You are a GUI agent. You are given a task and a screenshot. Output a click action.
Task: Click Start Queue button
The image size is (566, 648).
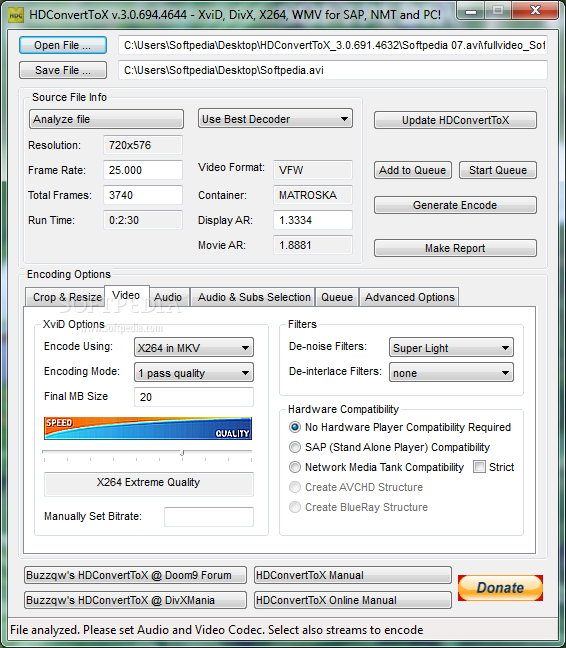[x=498, y=170]
